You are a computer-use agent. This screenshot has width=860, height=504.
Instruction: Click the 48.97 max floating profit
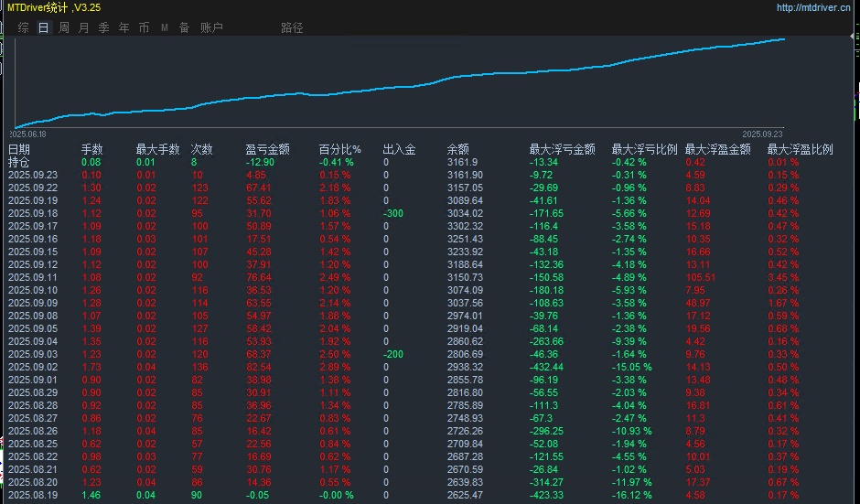click(698, 303)
